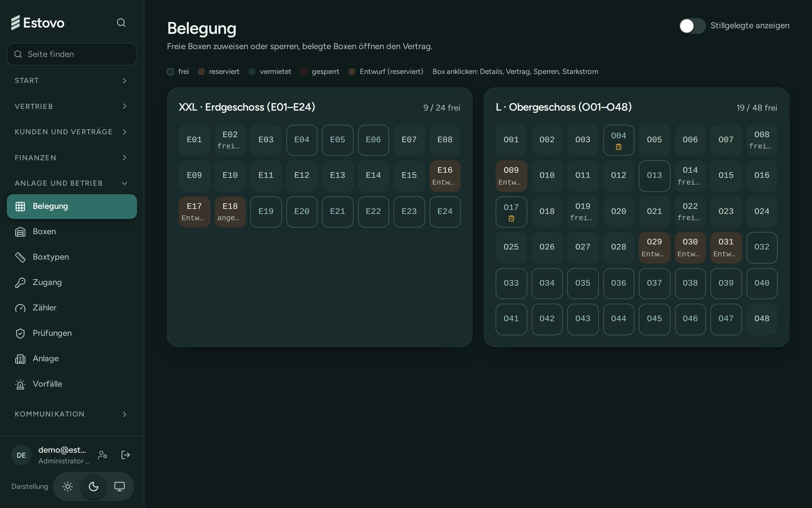Image resolution: width=812 pixels, height=508 pixels.
Task: Open the Boxen page
Action: pos(72,232)
